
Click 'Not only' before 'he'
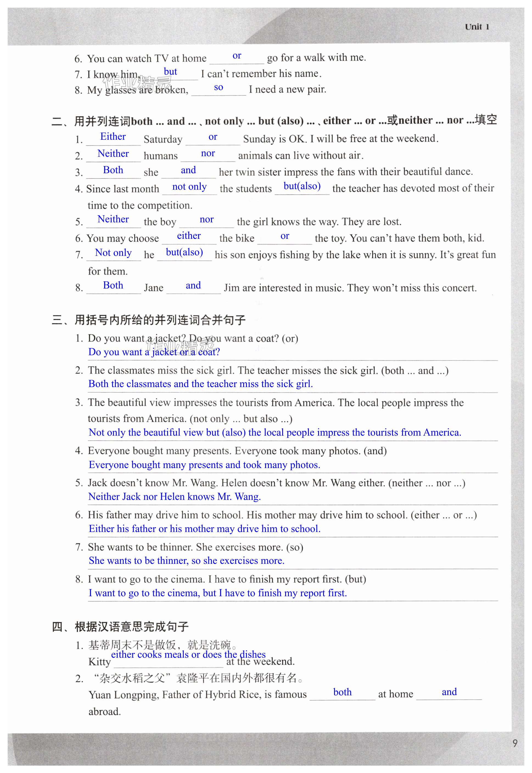click(113, 253)
